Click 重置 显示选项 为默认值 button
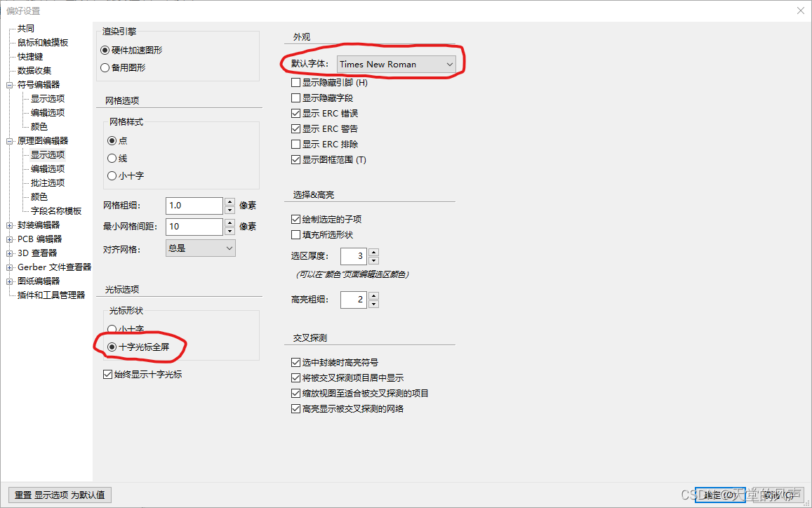 (60, 495)
